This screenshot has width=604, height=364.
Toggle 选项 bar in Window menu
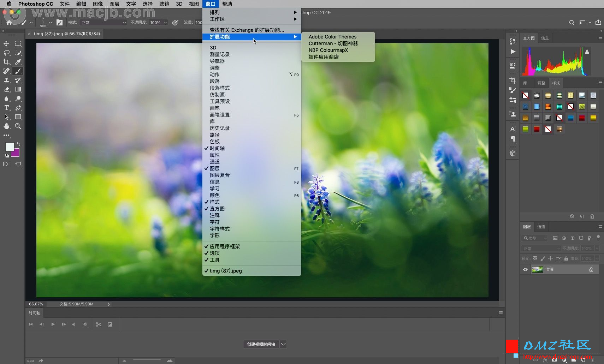(252, 253)
